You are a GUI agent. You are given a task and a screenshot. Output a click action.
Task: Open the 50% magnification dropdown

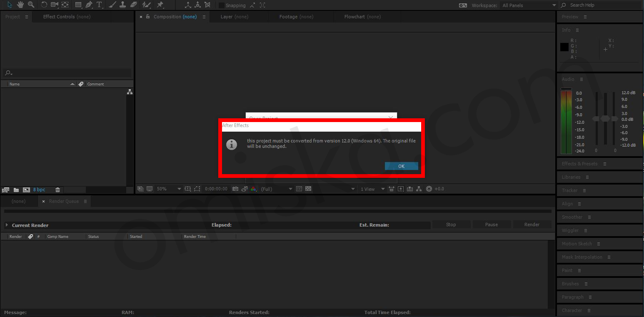coord(169,189)
